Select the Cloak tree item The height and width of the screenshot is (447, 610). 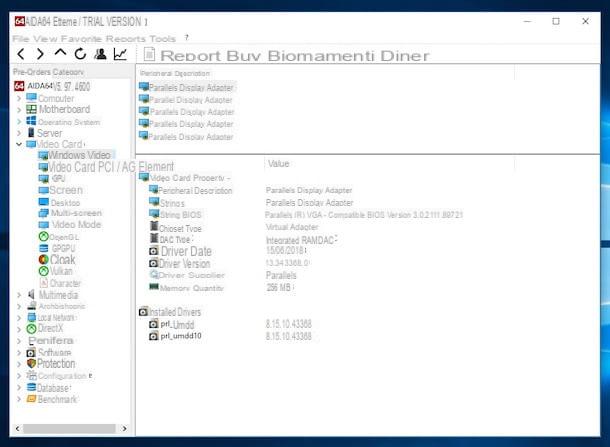click(x=57, y=259)
